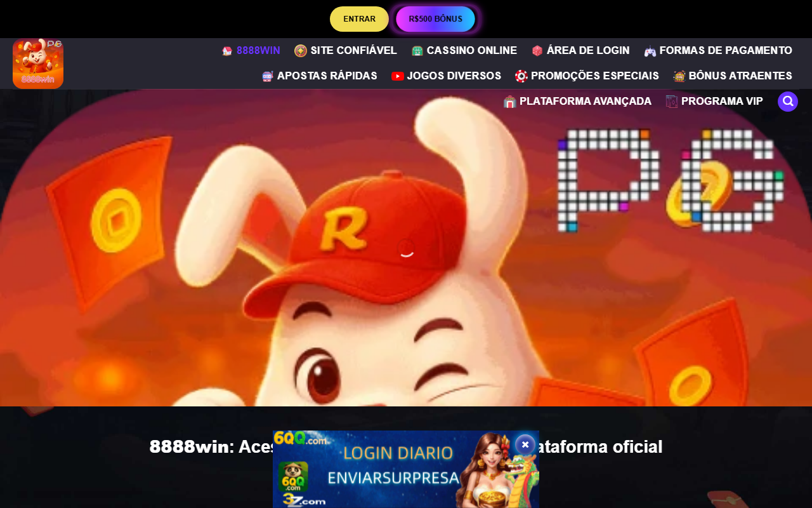Click the LOGIN DIARIO ad banner
The width and height of the screenshot is (812, 508).
(406, 469)
